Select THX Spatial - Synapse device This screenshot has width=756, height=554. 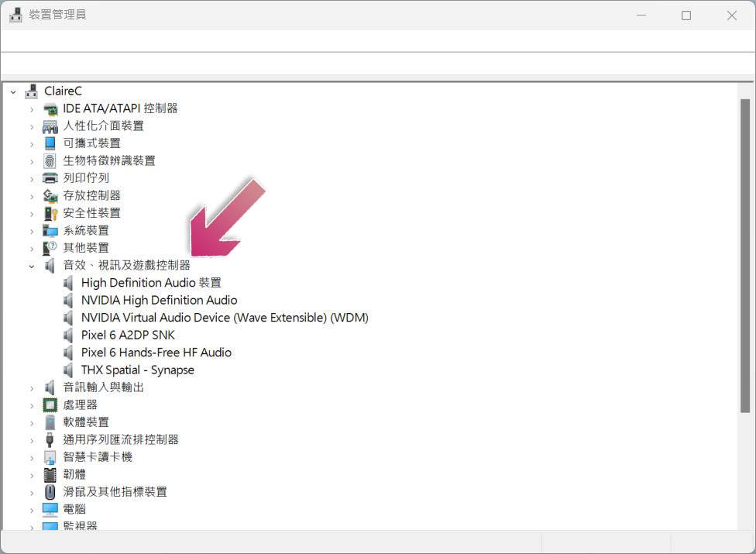137,370
